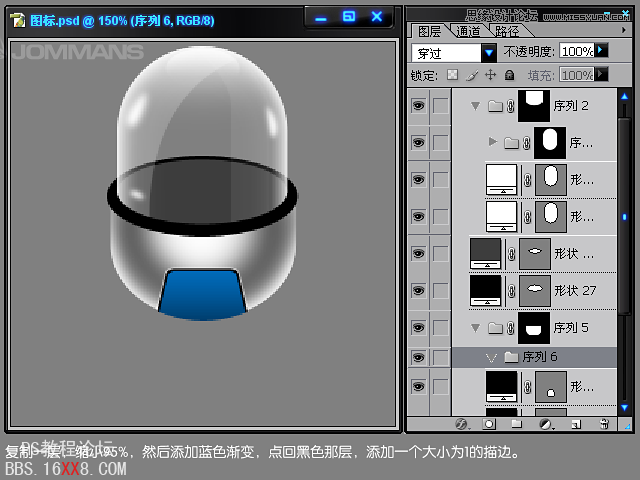
Task: Toggle visibility of the 形状 27 layer
Action: tap(418, 291)
